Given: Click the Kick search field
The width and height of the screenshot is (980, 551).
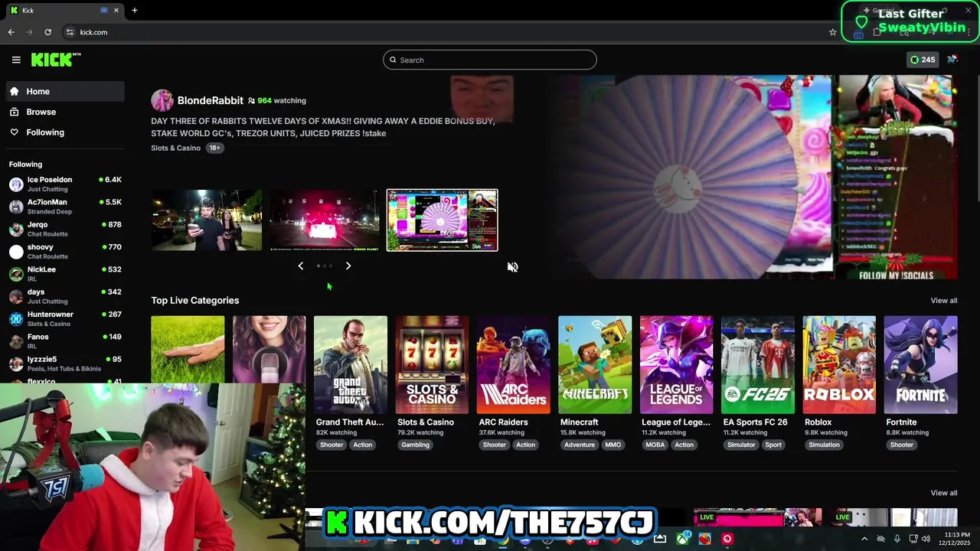Looking at the screenshot, I should coord(490,60).
